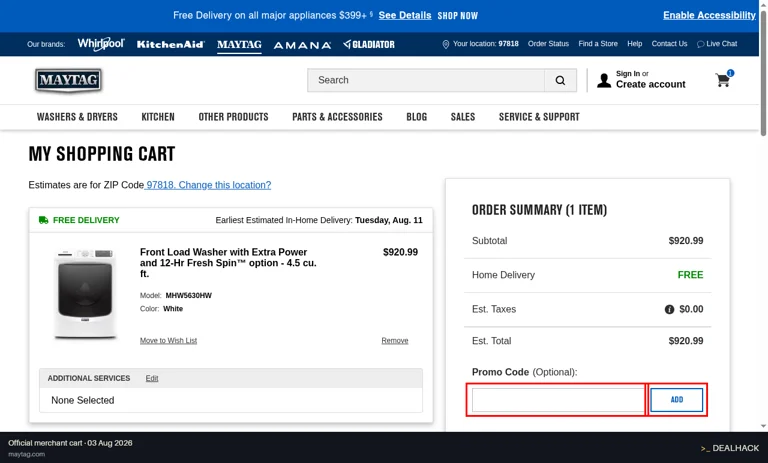Click the green FREE home delivery value
Screen dimensions: 768x463
pos(690,275)
